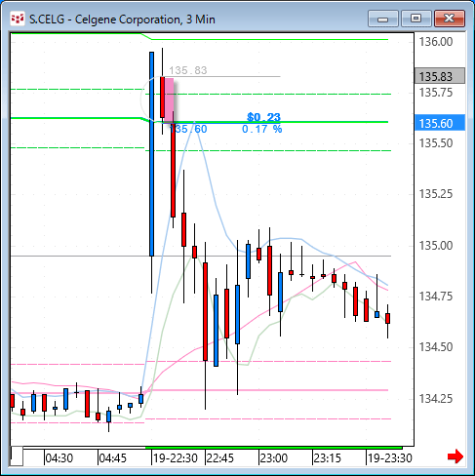
Task: Maximize the S.CELG chart window
Action: click(416, 19)
